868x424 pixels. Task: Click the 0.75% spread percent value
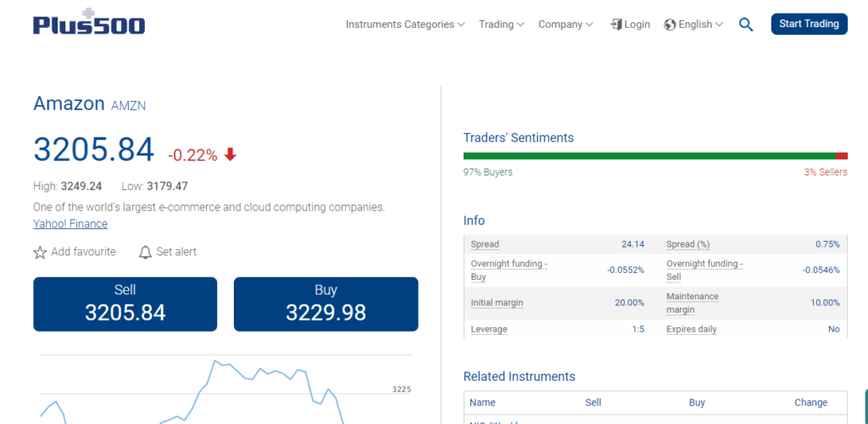click(x=827, y=244)
